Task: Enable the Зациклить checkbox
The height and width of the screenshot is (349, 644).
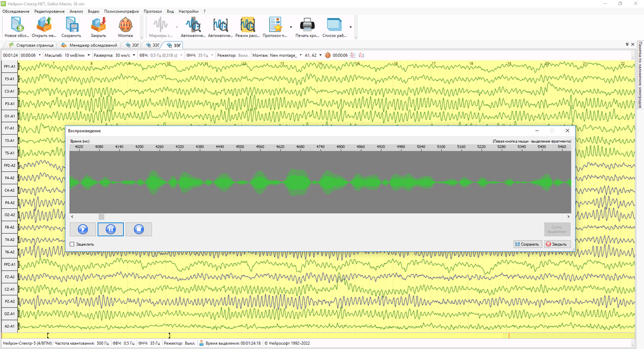Action: click(72, 244)
